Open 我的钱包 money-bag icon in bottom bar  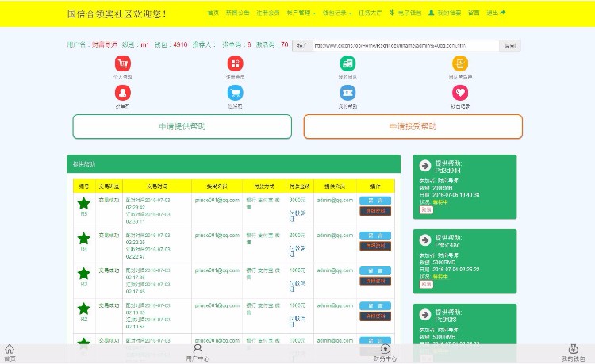[573, 353]
